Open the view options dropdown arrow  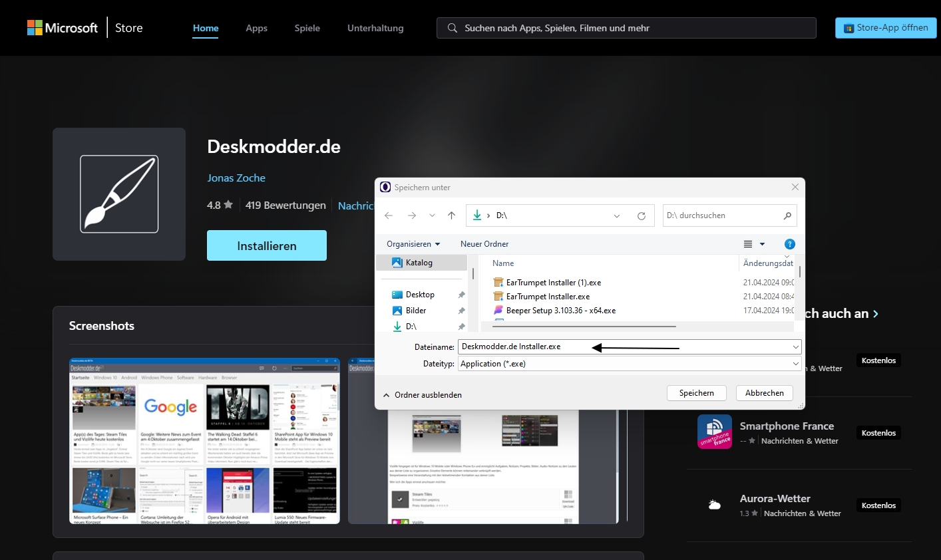[x=763, y=244]
